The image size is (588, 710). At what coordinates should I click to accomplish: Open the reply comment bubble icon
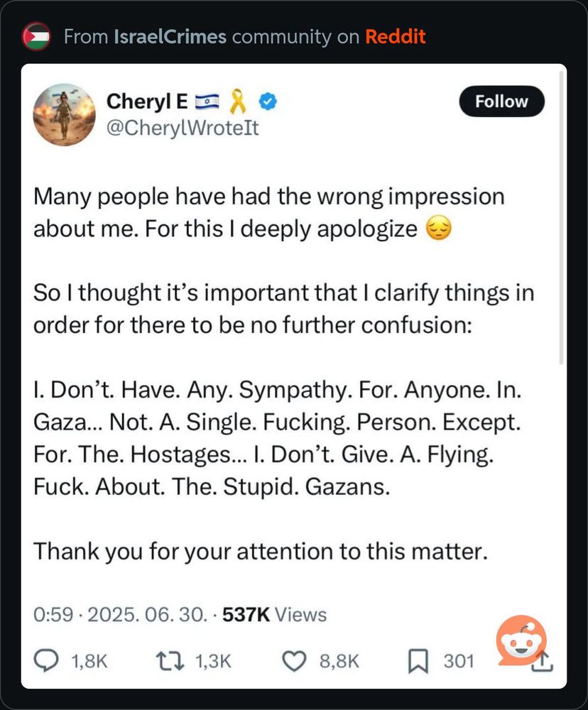(45, 660)
